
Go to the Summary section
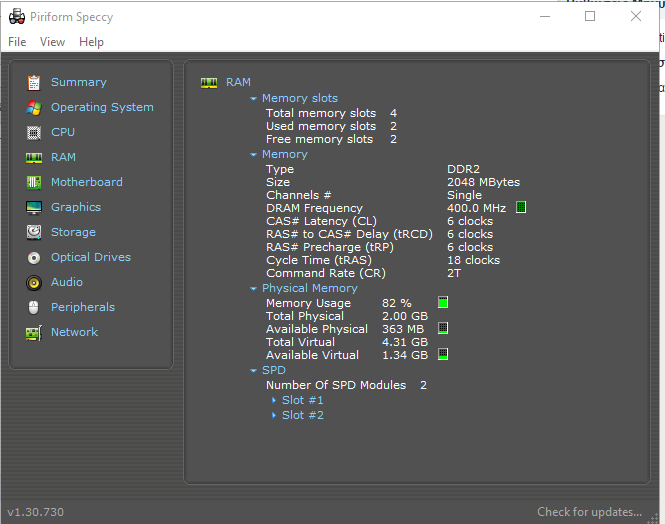79,82
